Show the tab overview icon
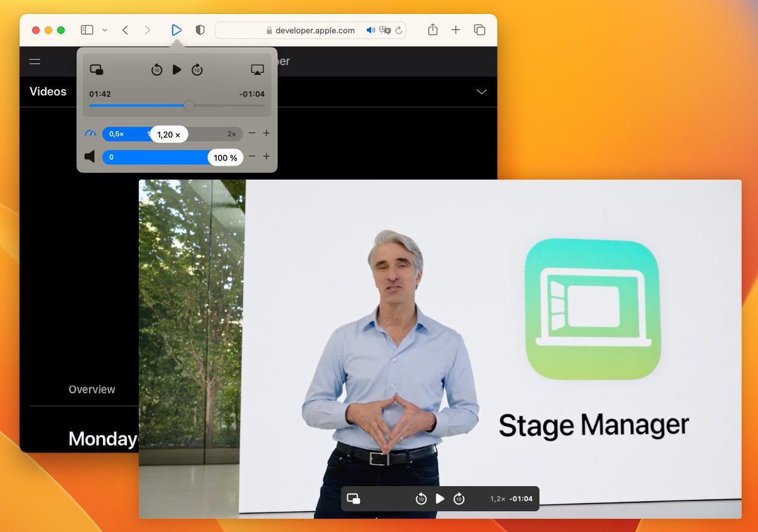The image size is (758, 532). point(479,30)
